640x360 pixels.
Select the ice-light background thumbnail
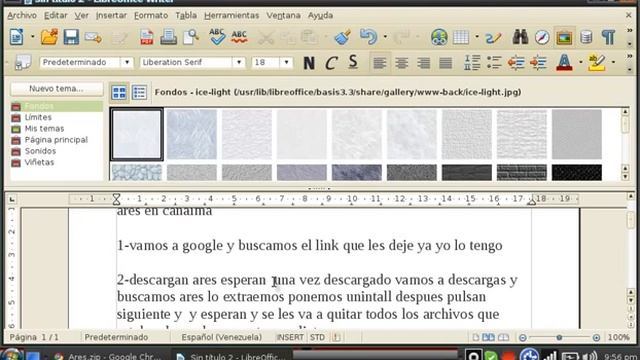(x=137, y=134)
